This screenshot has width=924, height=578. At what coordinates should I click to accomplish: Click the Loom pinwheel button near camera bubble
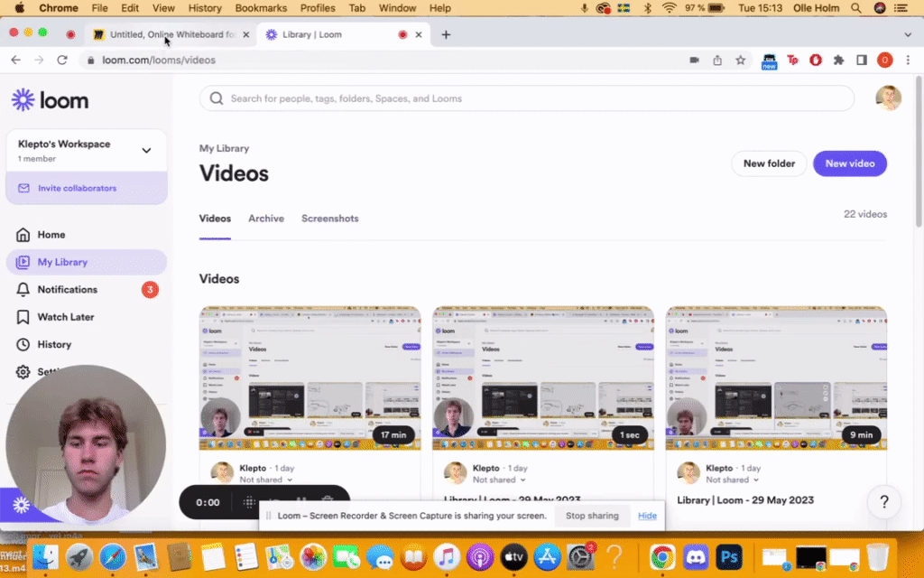(22, 505)
